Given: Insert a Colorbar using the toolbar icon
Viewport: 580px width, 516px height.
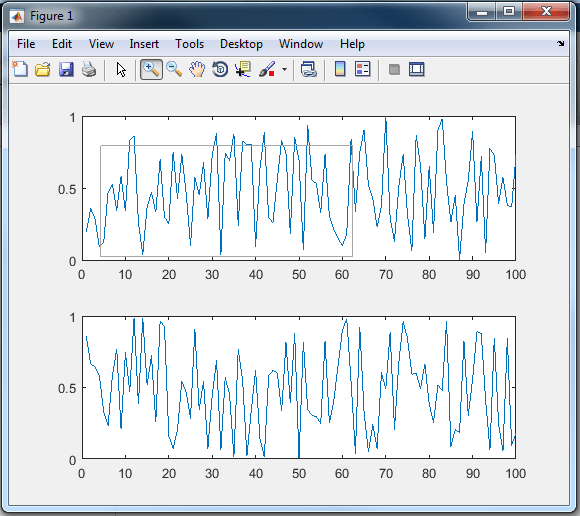Looking at the screenshot, I should [x=340, y=69].
